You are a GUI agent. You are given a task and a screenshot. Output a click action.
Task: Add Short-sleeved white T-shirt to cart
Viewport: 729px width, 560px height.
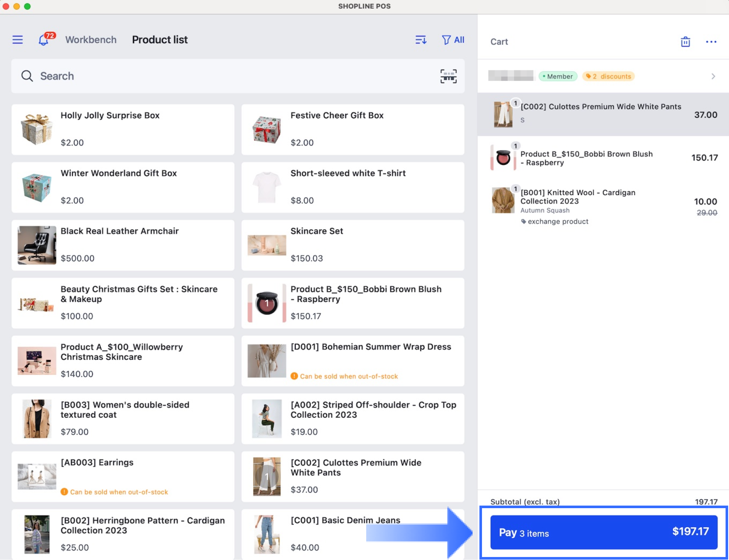click(353, 187)
